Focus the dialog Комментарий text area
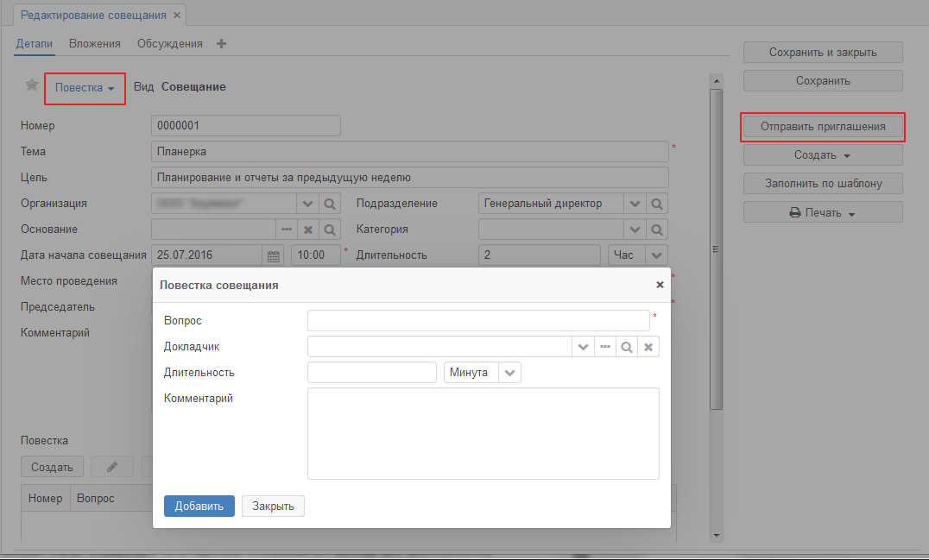The height and width of the screenshot is (560, 929). click(x=483, y=434)
